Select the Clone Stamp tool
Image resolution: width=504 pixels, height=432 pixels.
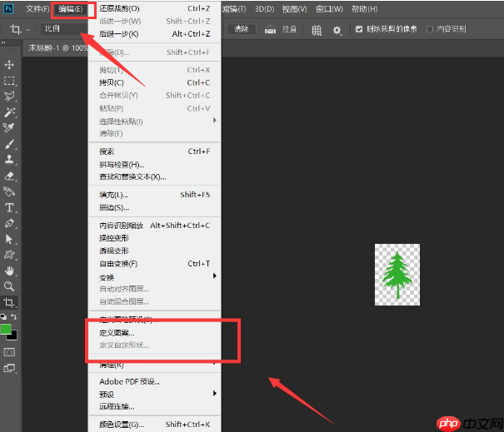9,160
